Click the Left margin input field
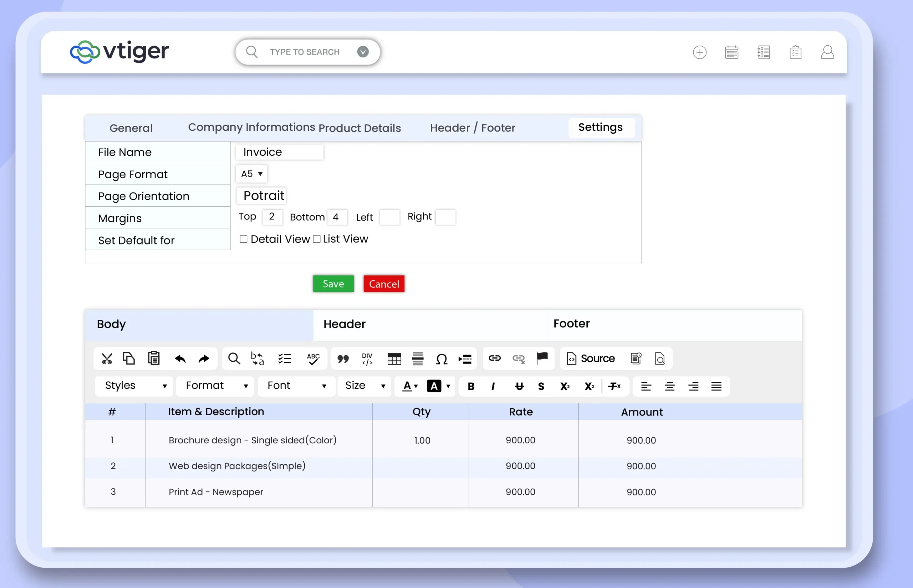The width and height of the screenshot is (913, 588). (389, 217)
